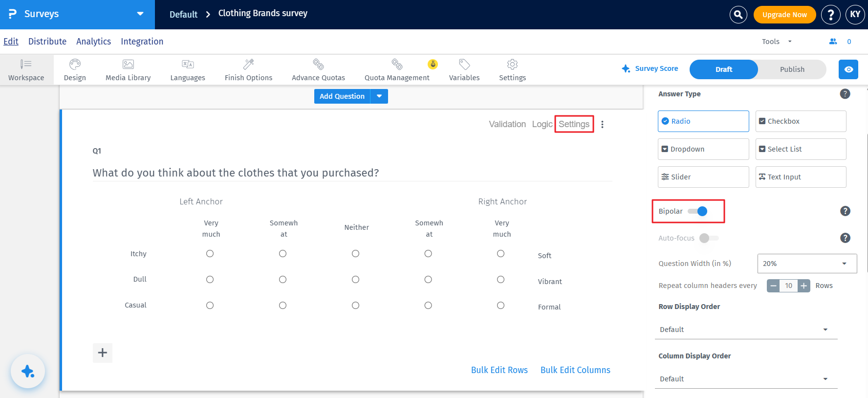Open the Bulk Edit Rows link

499,370
